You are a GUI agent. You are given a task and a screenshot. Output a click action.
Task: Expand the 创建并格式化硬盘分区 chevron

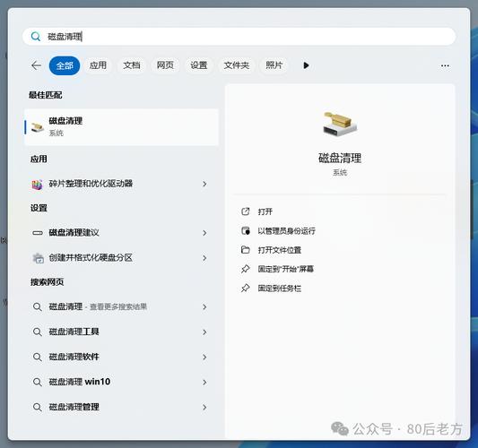tap(204, 258)
